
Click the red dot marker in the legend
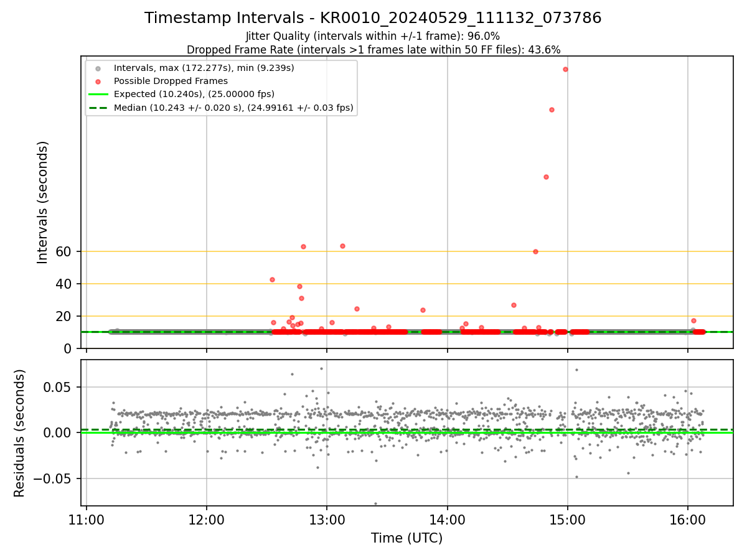(98, 82)
